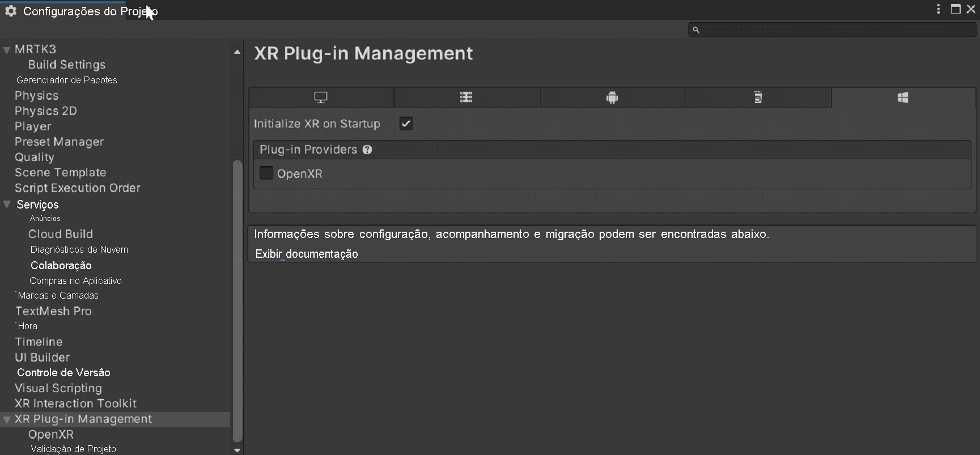Open the window options kebab menu
Screen dimensions: 980x455
[x=939, y=9]
